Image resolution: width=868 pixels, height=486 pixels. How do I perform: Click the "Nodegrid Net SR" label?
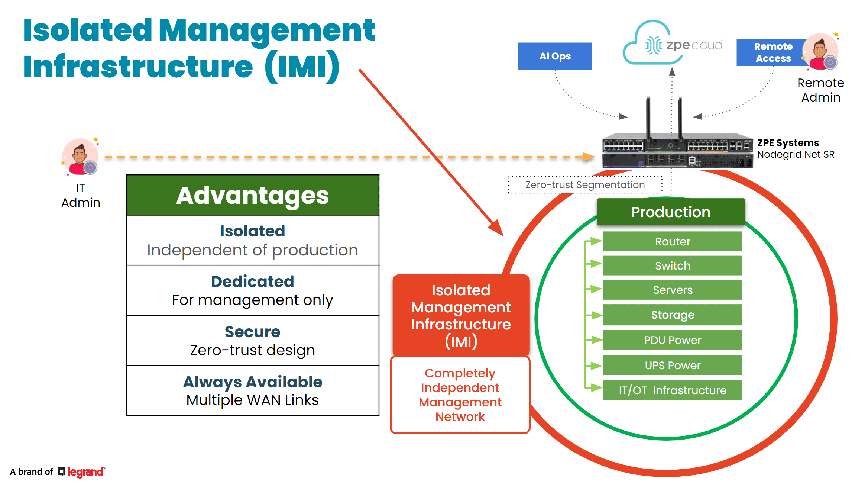[x=796, y=154]
